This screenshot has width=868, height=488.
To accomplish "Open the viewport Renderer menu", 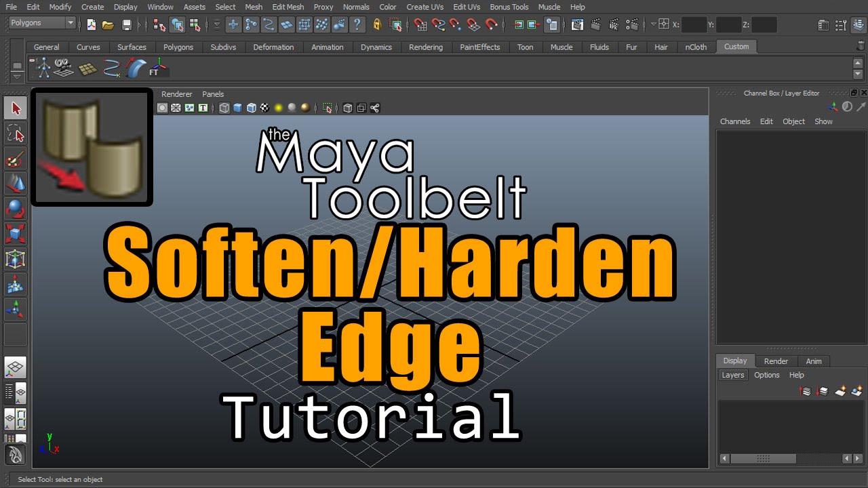I will pyautogui.click(x=177, y=94).
